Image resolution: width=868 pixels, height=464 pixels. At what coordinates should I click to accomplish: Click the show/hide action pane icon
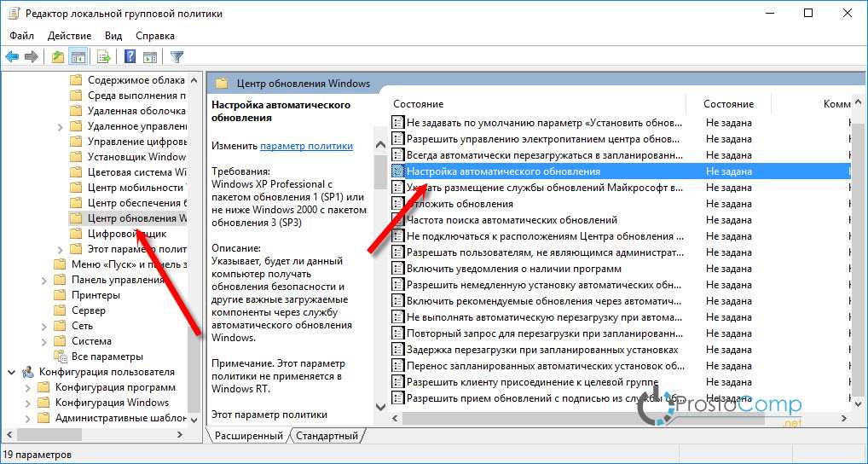pos(150,57)
